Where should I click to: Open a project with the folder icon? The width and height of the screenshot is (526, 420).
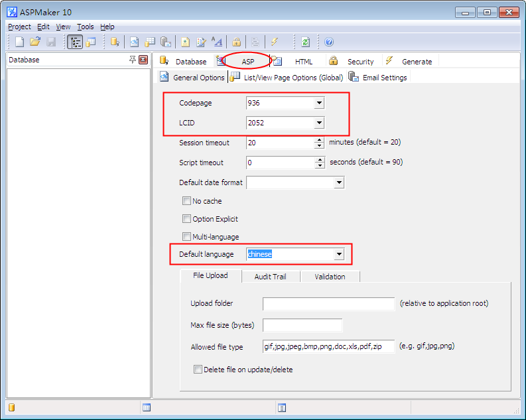tap(35, 42)
